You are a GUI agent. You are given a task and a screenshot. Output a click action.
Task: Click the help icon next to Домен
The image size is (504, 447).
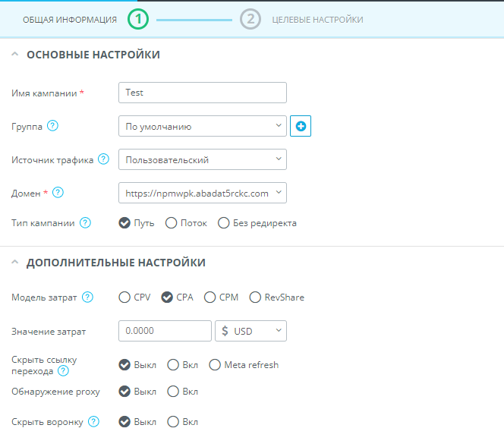tap(58, 193)
